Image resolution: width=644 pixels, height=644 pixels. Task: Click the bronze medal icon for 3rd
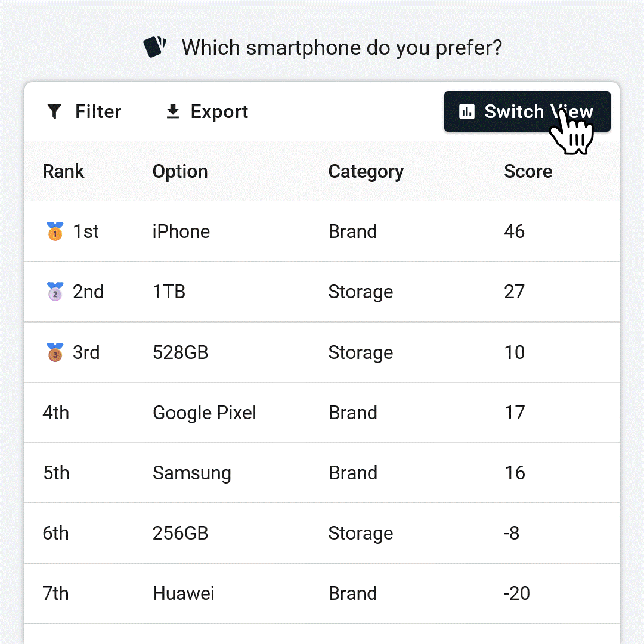pyautogui.click(x=55, y=352)
